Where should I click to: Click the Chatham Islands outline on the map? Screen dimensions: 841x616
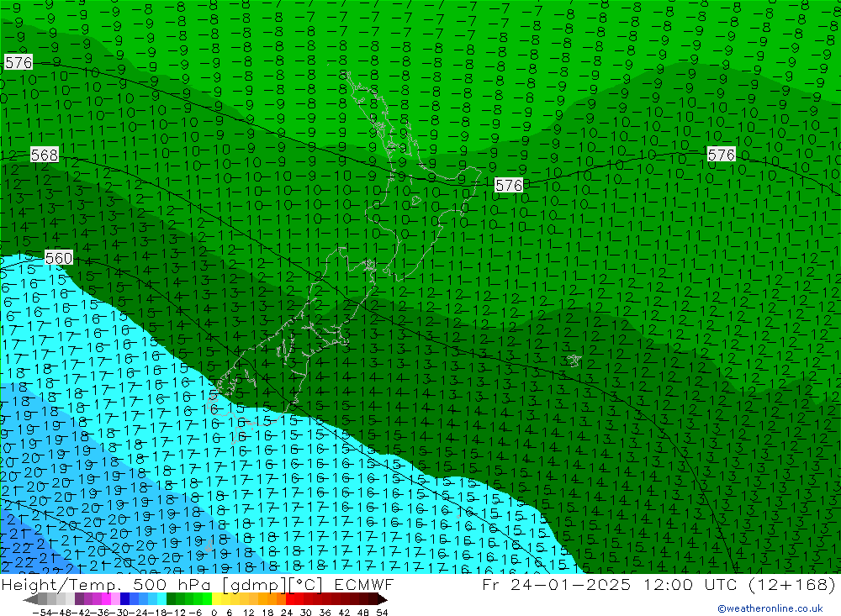coord(574,361)
